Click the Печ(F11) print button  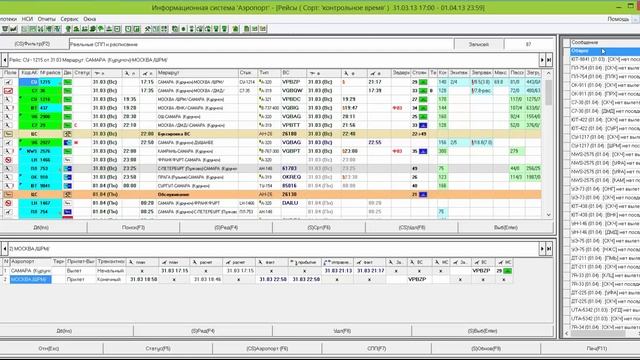591,349
